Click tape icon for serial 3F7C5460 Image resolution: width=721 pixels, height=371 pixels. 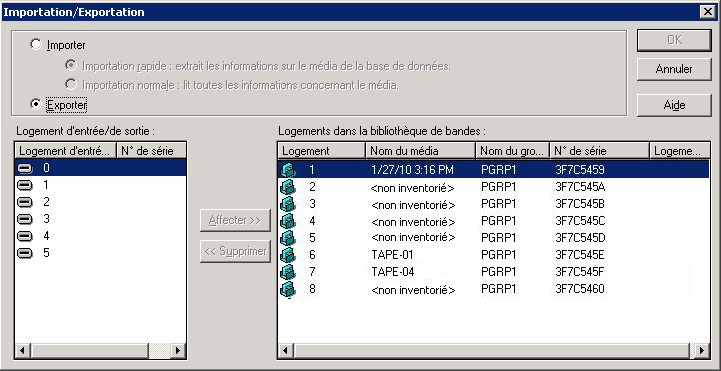click(288, 289)
